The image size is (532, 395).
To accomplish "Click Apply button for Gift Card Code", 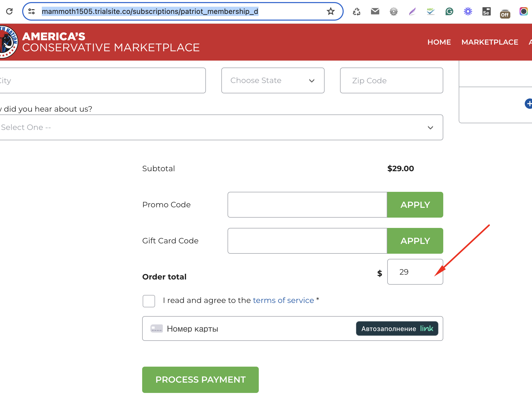I will 415,241.
